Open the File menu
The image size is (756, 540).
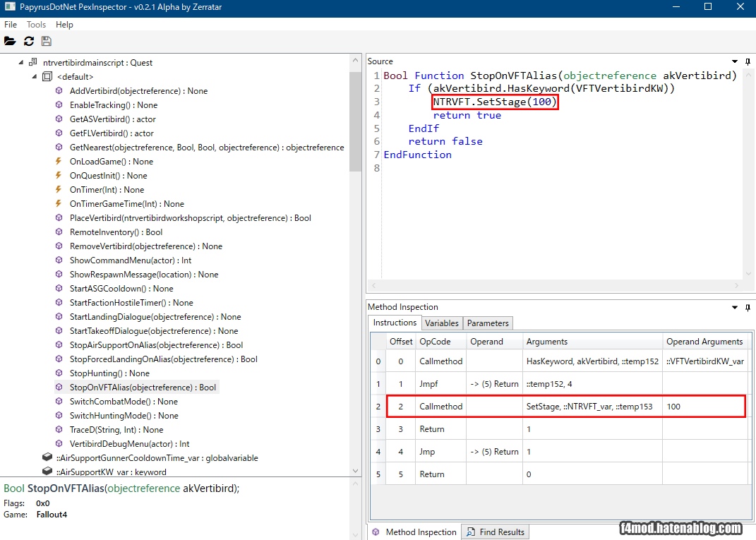click(x=10, y=25)
